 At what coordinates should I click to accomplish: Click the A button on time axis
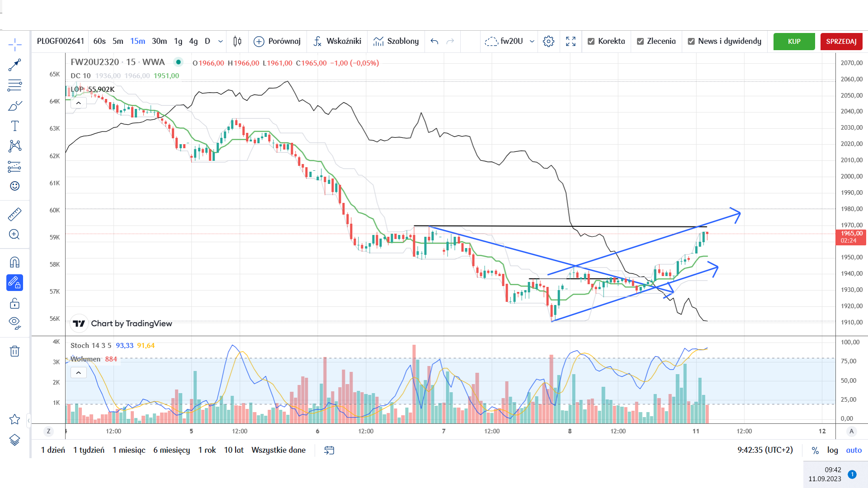point(852,431)
